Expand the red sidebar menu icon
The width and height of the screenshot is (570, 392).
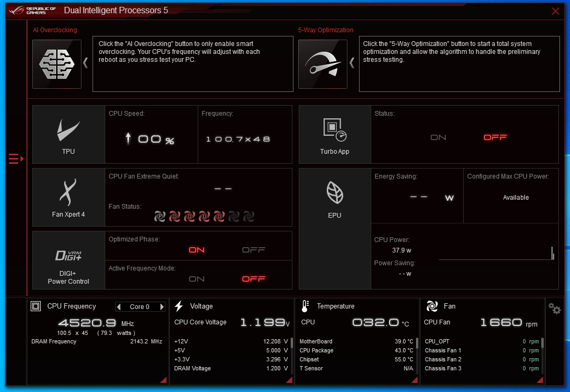(16, 159)
